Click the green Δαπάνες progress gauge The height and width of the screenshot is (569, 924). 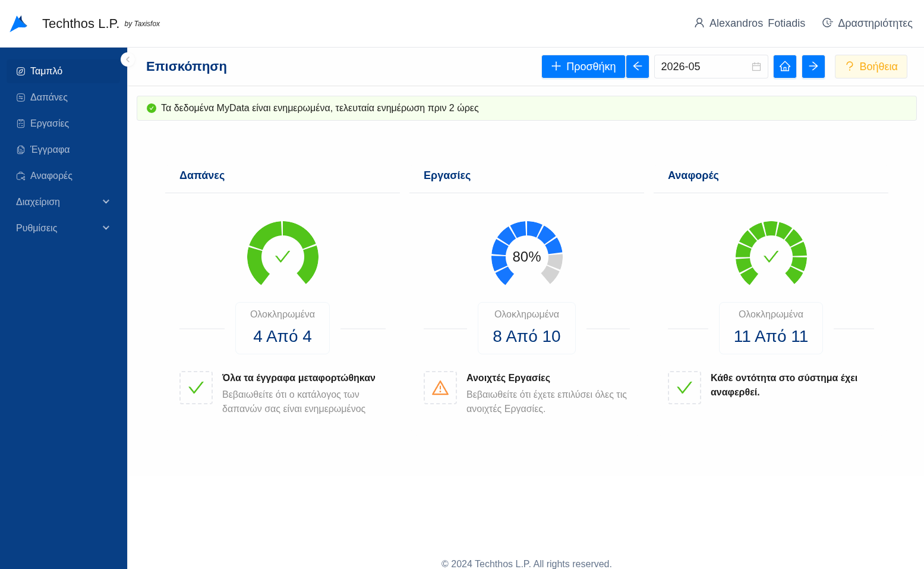[283, 253]
